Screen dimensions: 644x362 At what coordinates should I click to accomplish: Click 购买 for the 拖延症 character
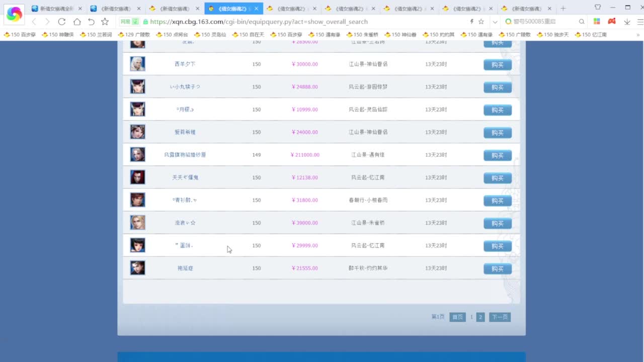497,269
